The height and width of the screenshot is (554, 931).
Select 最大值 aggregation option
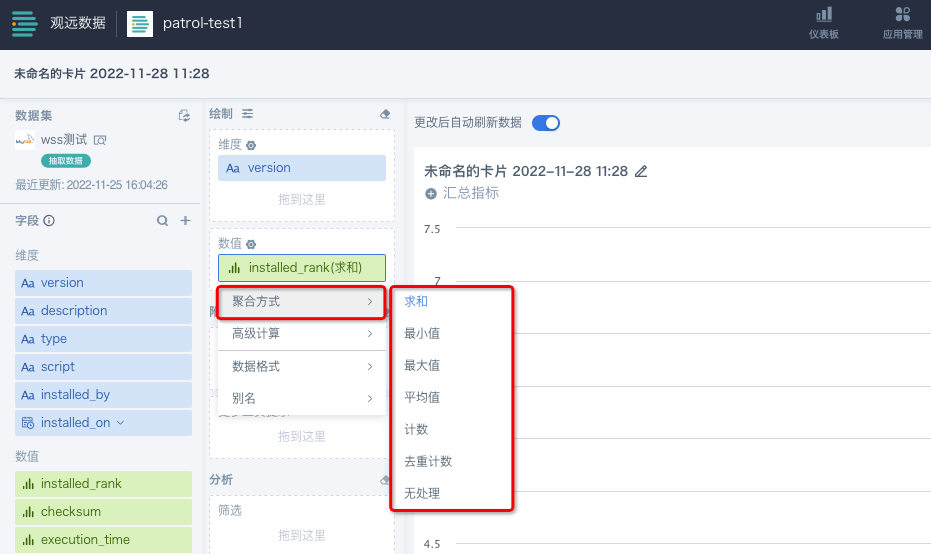(421, 365)
